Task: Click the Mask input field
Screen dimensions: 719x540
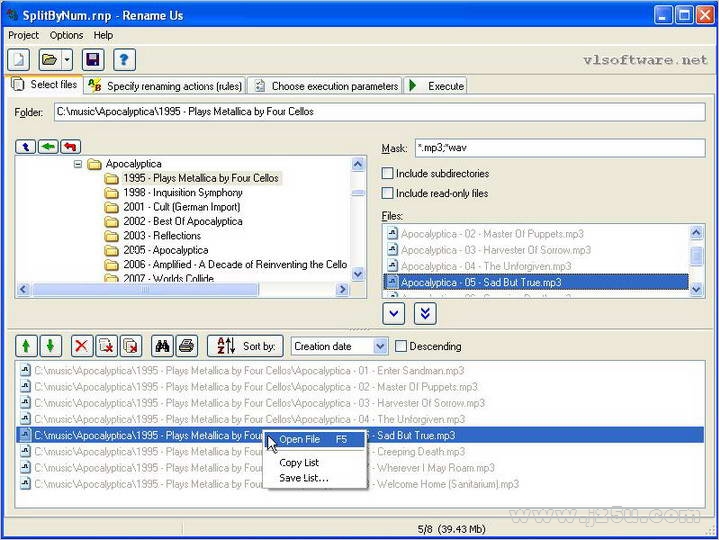Action: pyautogui.click(x=560, y=148)
